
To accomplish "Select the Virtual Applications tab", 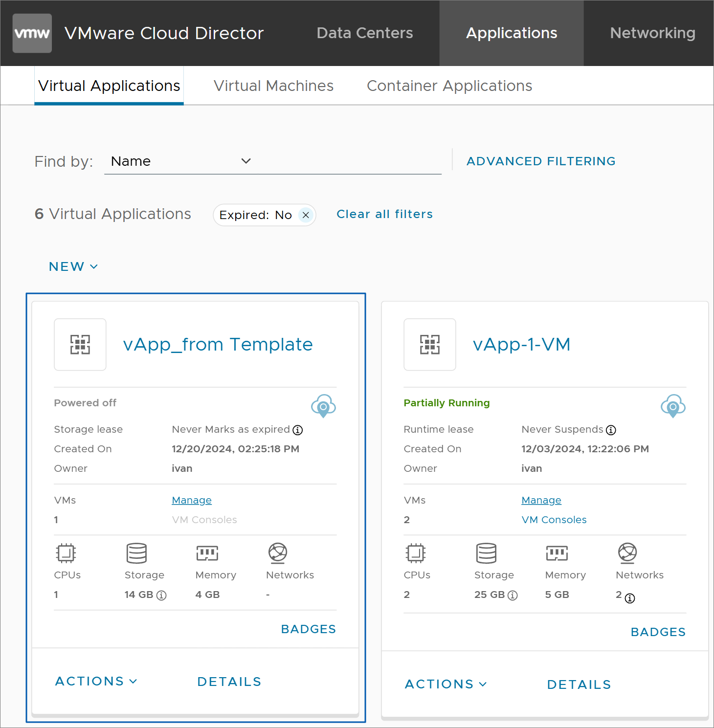I will (x=109, y=86).
